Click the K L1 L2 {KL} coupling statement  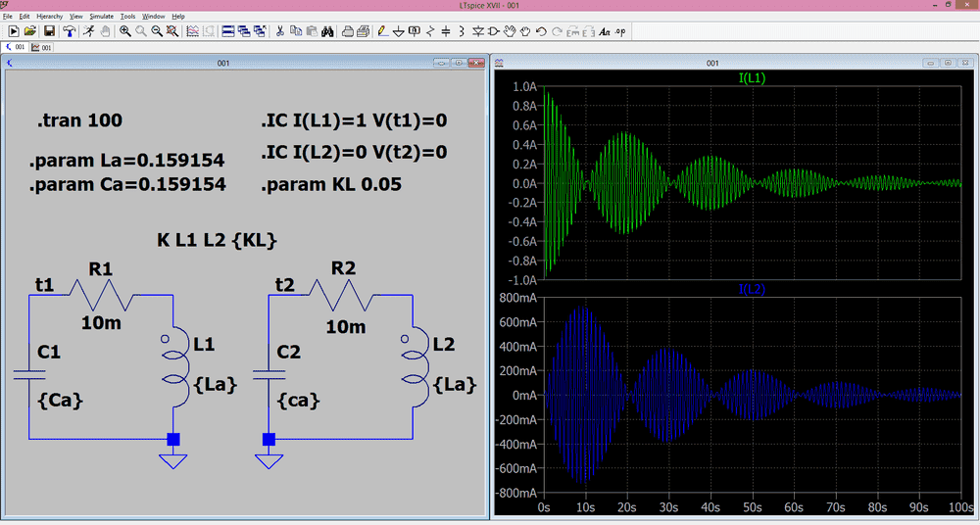(217, 239)
